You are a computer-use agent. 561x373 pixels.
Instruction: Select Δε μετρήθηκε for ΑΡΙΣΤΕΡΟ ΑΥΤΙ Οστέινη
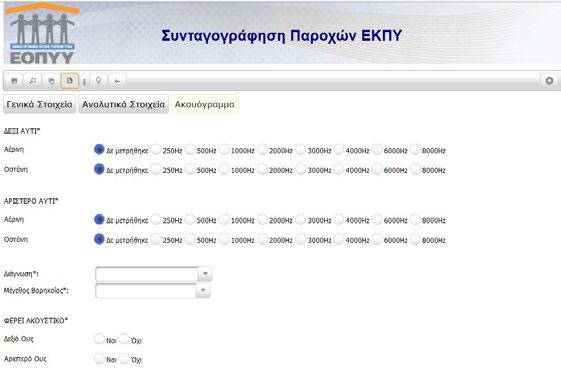(x=99, y=239)
